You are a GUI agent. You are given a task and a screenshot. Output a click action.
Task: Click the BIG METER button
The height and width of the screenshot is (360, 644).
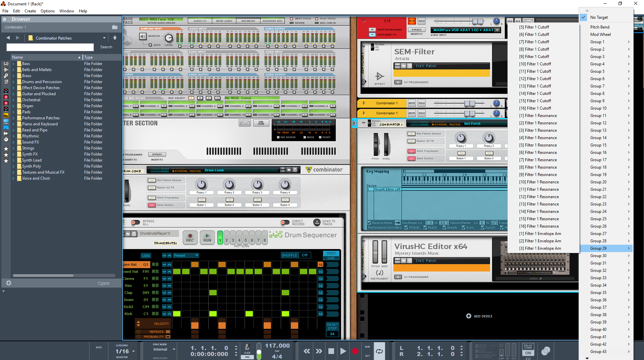(248, 21)
